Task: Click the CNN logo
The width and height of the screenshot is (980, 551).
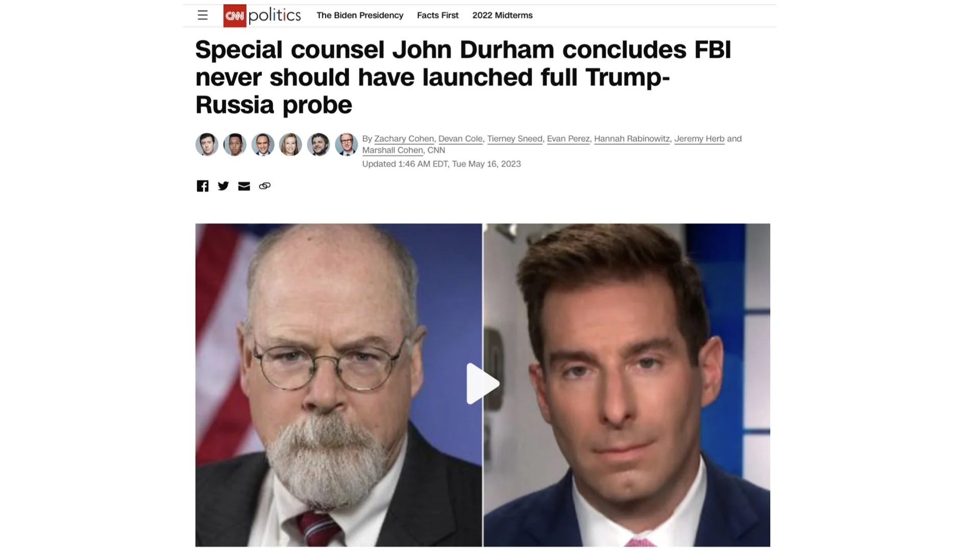Action: (235, 15)
